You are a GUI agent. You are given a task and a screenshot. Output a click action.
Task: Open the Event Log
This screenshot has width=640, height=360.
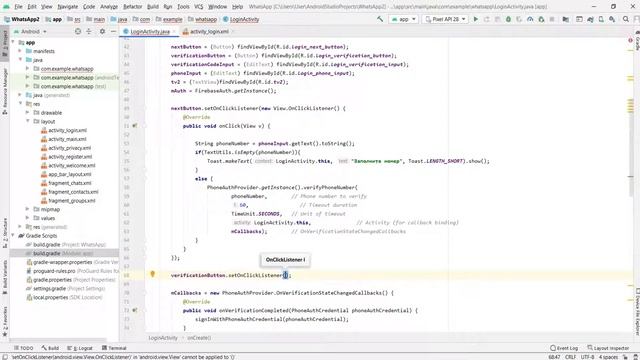564,348
